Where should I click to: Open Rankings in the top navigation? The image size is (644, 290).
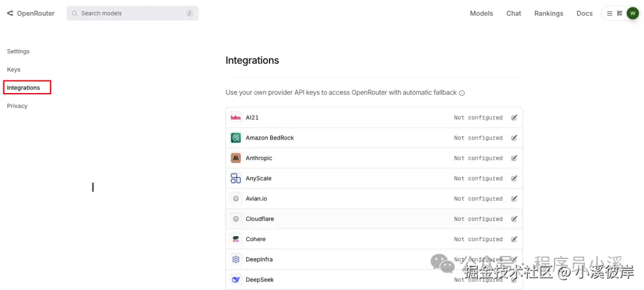click(549, 13)
